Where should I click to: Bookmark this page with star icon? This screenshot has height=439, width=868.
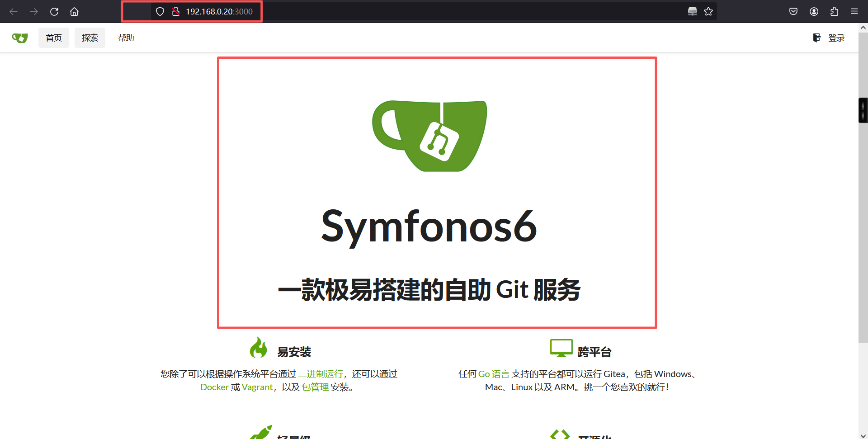pos(708,12)
